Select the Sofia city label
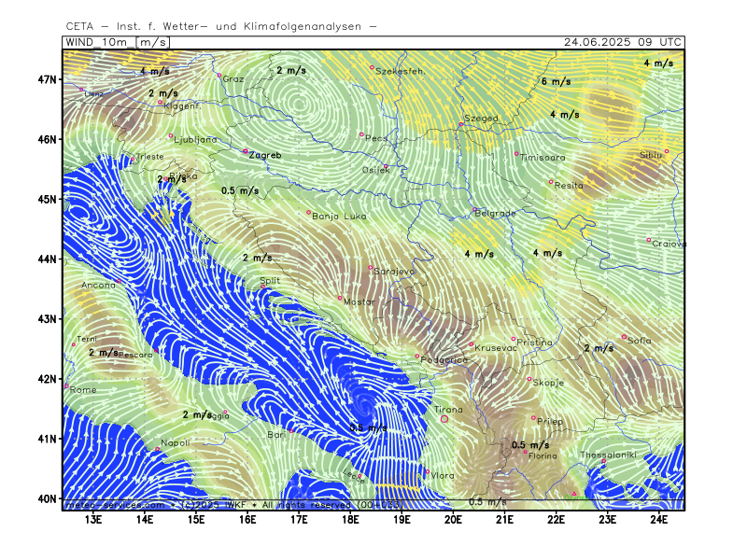747x560 pixels. point(640,341)
